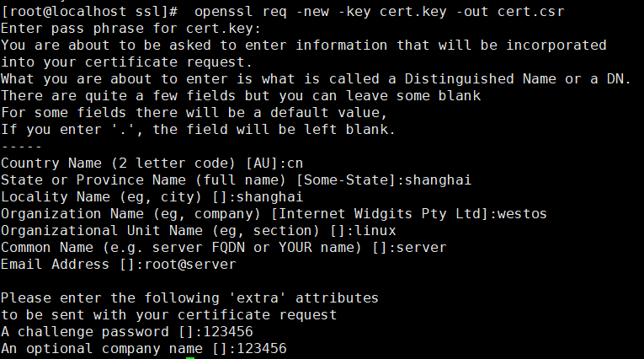The height and width of the screenshot is (359, 644).
Task: Click the "Please enter the following 'extra' attributes" line
Action: tap(189, 297)
